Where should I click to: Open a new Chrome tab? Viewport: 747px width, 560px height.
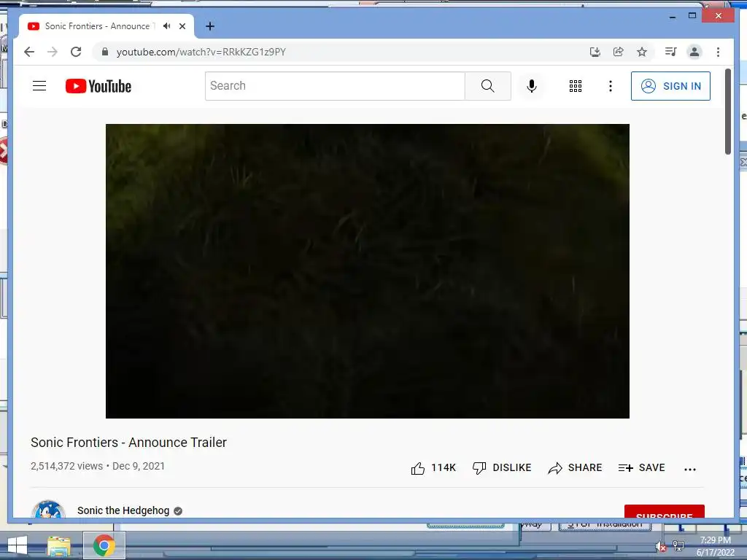coord(210,26)
